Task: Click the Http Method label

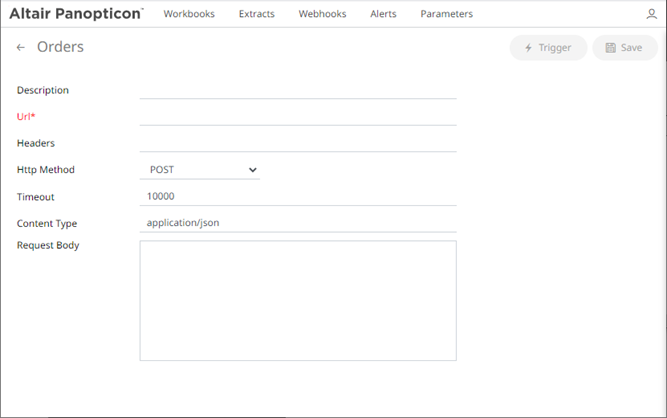Action: tap(46, 170)
